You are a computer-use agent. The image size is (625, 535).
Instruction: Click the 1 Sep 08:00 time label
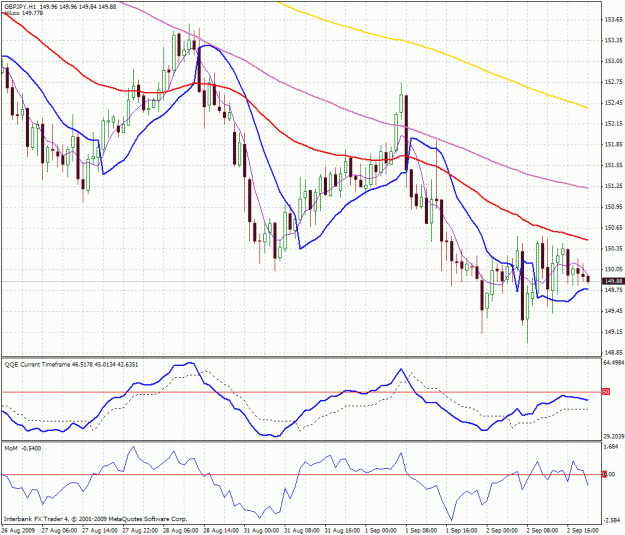pyautogui.click(x=422, y=531)
